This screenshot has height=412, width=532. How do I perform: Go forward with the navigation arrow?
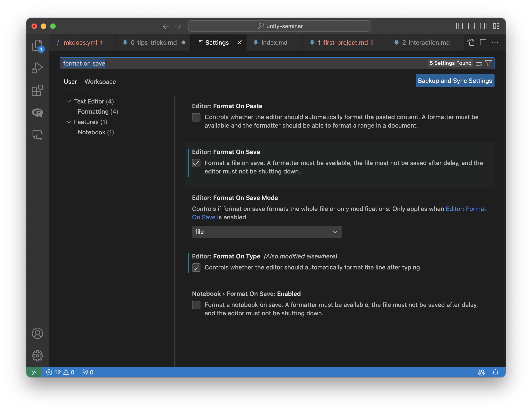click(x=178, y=26)
